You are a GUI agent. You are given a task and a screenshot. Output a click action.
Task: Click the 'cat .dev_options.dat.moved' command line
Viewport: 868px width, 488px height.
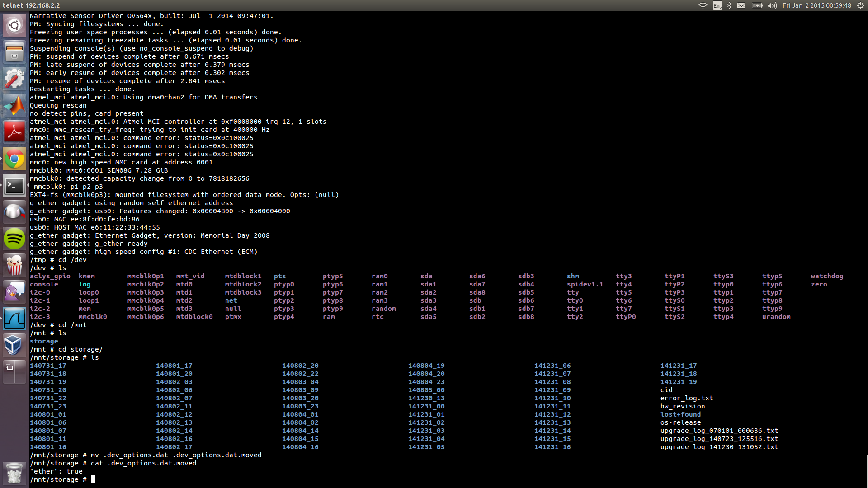144,463
